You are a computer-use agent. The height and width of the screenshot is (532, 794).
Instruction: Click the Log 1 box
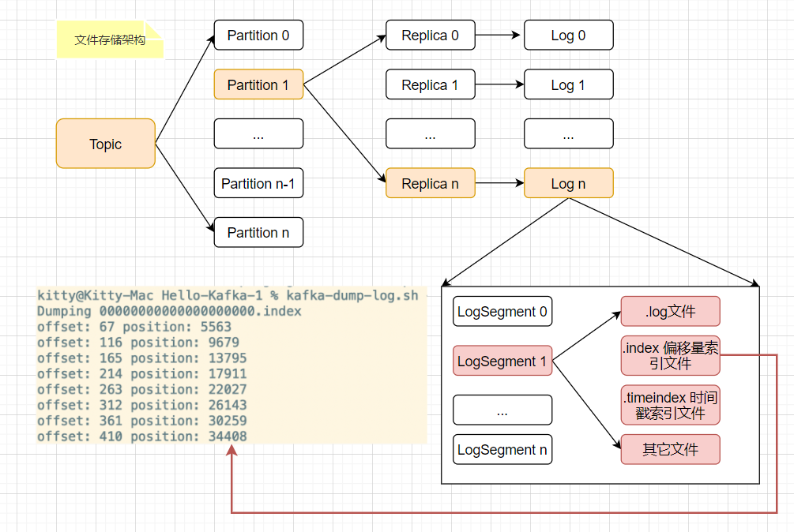coord(568,84)
